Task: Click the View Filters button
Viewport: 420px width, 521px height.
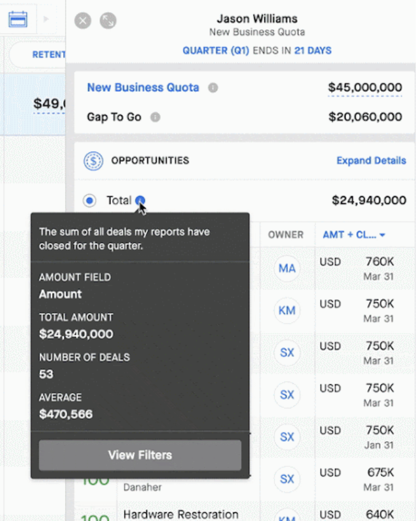Action: (140, 455)
